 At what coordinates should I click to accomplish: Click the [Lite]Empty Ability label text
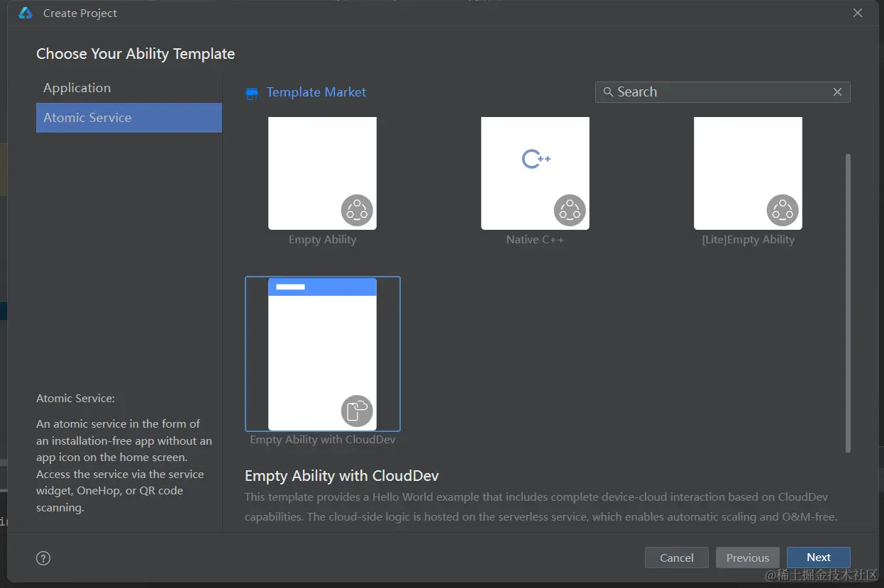tap(748, 240)
